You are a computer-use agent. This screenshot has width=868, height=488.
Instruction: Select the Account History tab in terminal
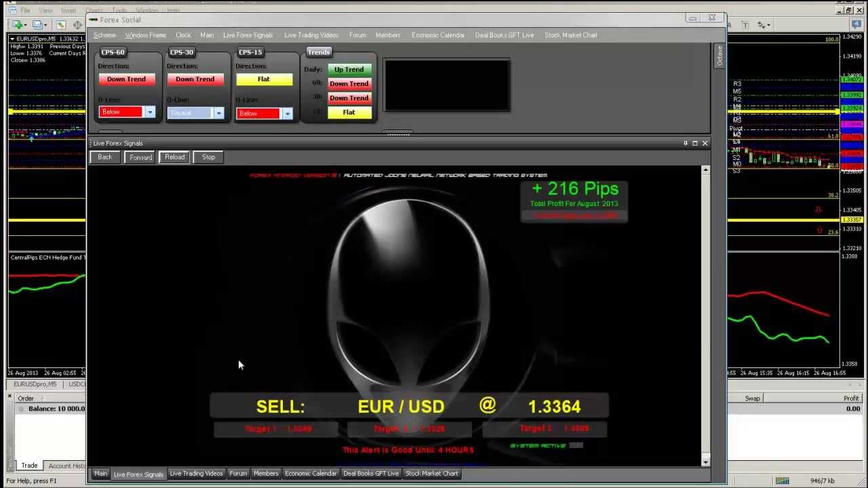66,466
